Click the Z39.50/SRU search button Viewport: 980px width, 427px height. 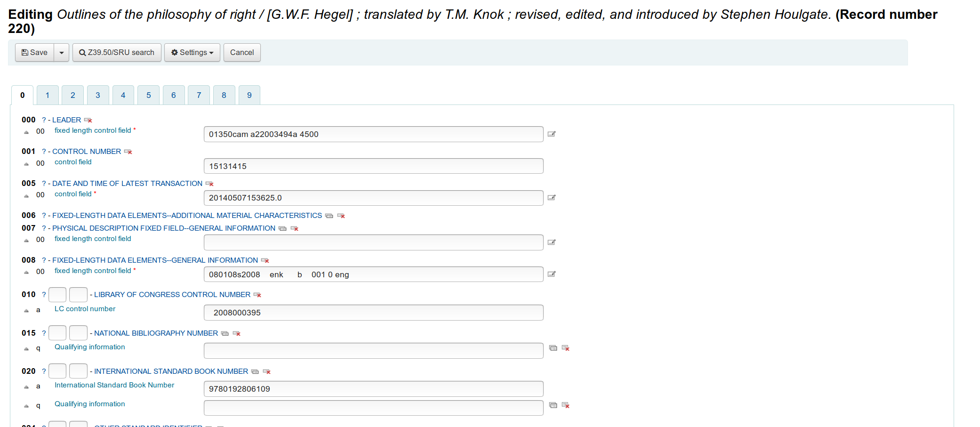(117, 52)
